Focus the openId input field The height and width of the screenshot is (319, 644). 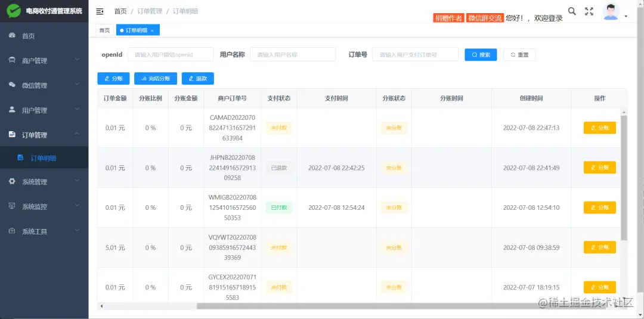pyautogui.click(x=171, y=54)
